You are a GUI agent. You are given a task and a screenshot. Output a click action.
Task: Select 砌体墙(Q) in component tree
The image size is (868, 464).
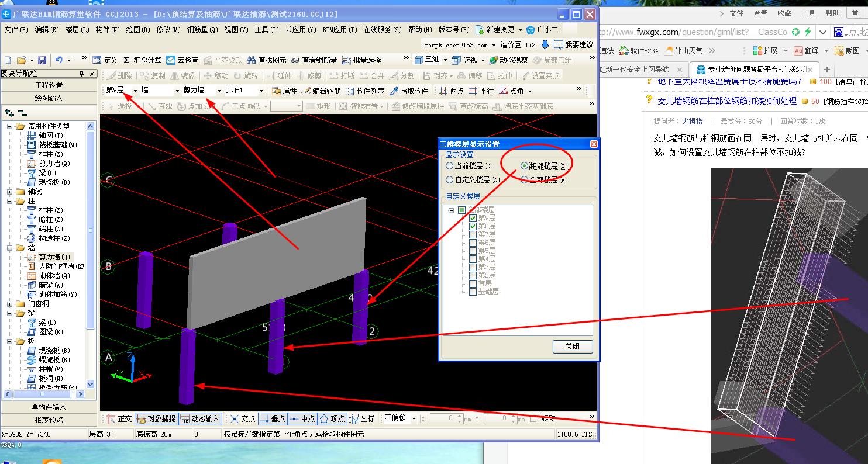[54, 276]
